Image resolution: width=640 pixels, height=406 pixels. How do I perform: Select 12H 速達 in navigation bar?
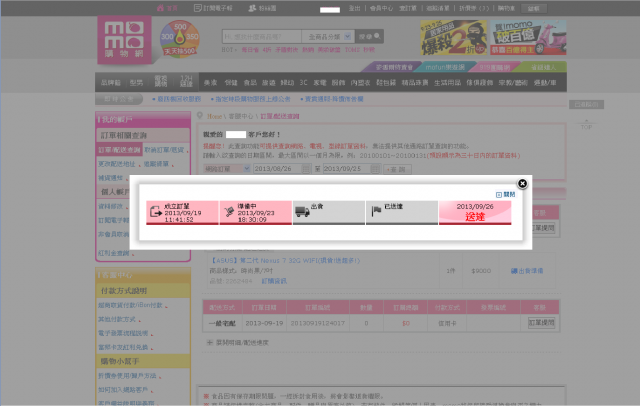pos(186,81)
